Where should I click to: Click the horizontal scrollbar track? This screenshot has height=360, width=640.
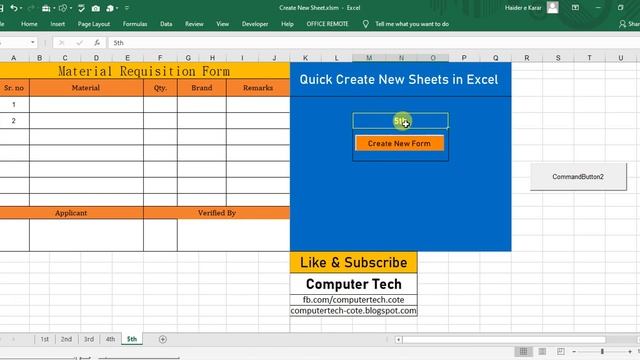[504, 340]
